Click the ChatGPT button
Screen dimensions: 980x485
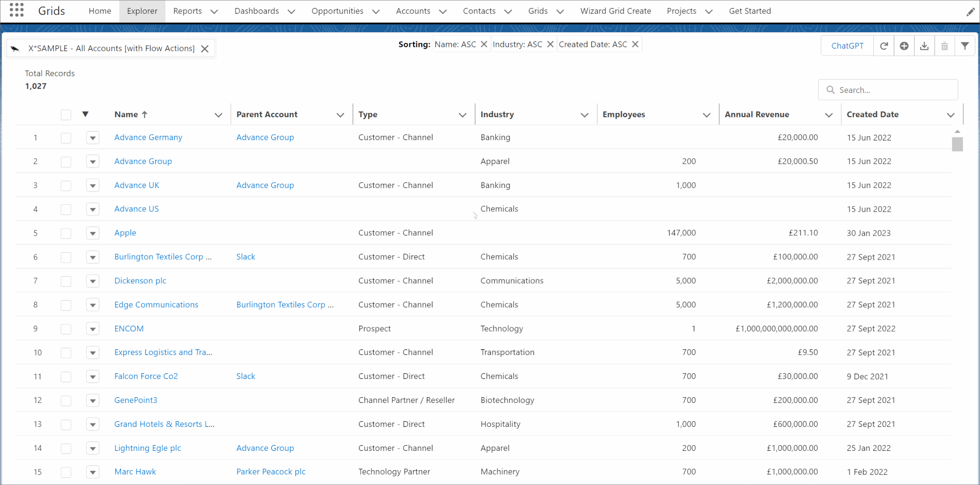(x=848, y=46)
